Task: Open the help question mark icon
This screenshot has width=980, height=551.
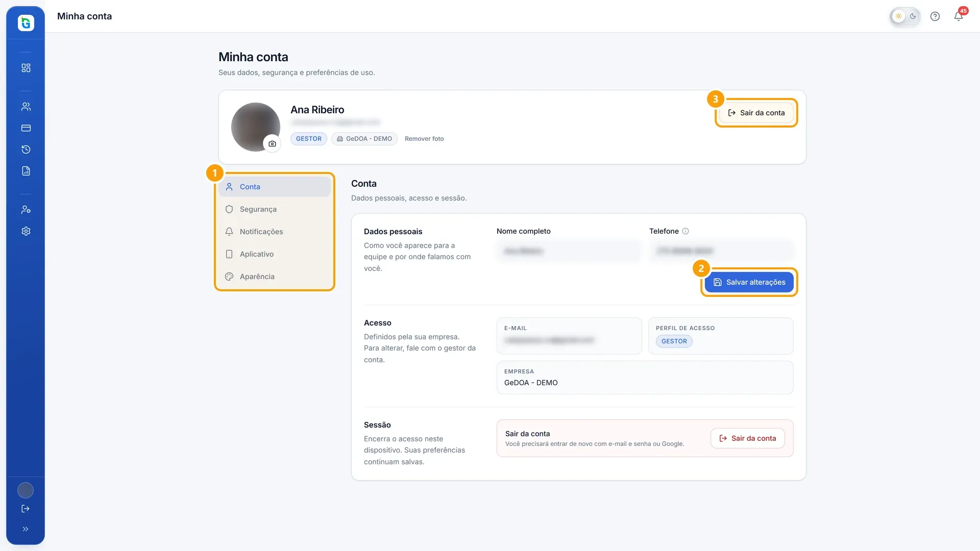Action: pos(935,16)
